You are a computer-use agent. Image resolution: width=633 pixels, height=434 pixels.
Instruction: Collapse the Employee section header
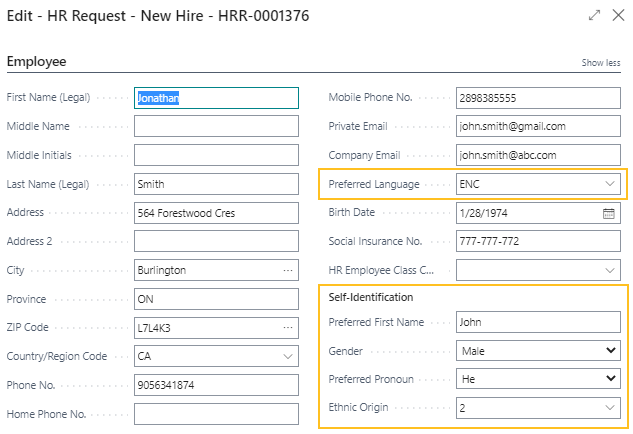pos(37,62)
